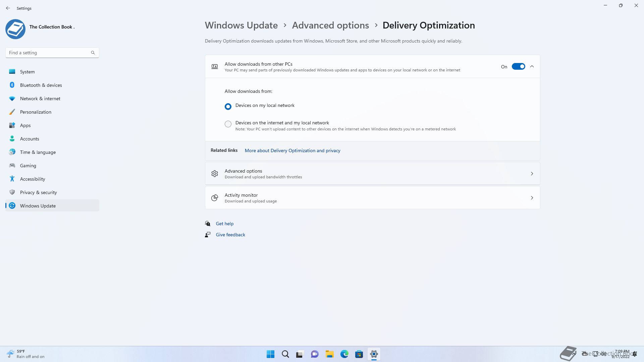Select Devices on my local network
Viewport: 644px width, 362px height.
coord(228,106)
